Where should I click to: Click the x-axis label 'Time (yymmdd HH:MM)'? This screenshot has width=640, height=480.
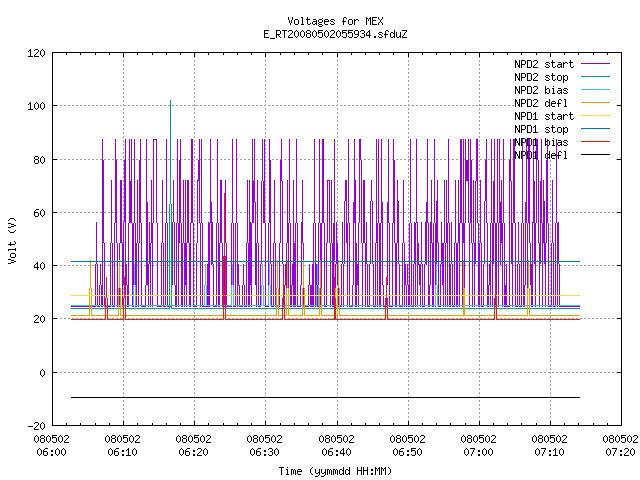click(335, 471)
